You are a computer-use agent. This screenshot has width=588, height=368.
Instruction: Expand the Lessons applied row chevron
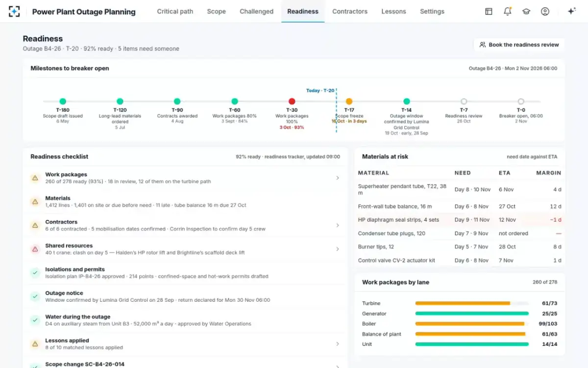pos(338,344)
